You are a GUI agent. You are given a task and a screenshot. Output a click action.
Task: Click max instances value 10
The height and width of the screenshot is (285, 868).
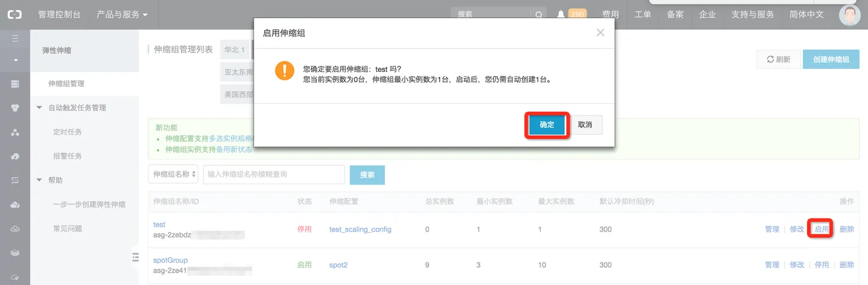tap(543, 265)
